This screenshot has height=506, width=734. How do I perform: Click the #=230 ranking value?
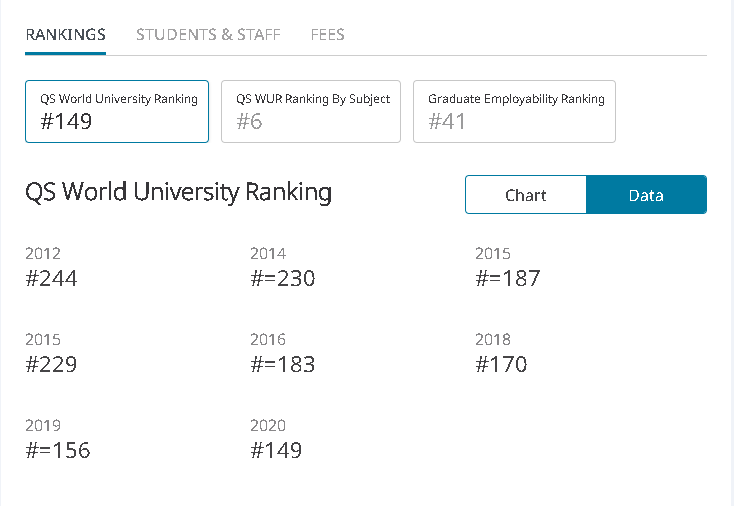click(x=282, y=278)
